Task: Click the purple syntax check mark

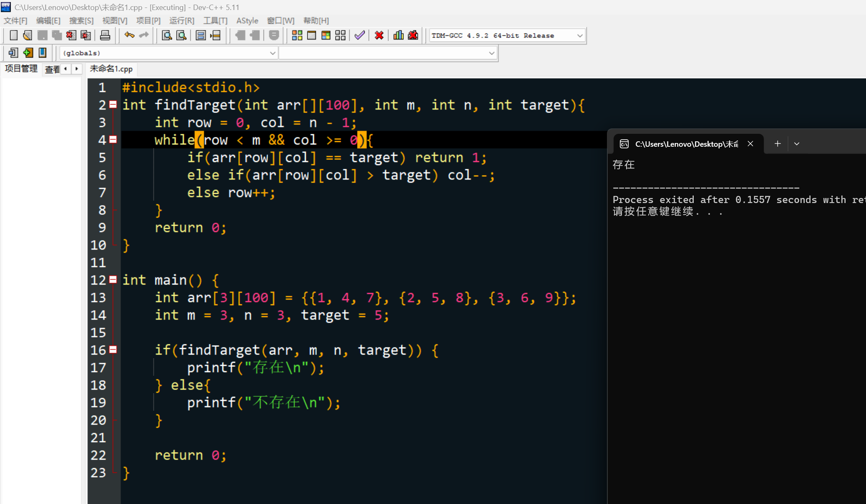Action: tap(360, 35)
